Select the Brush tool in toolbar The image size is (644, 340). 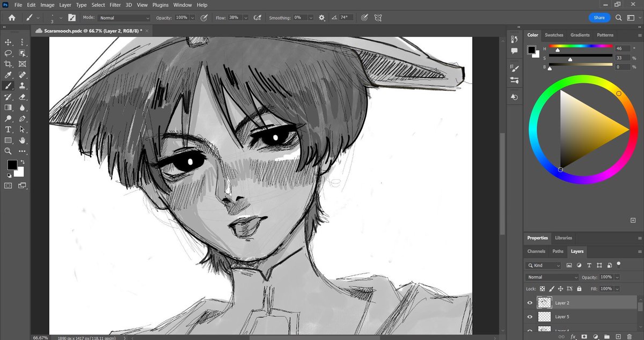point(9,86)
